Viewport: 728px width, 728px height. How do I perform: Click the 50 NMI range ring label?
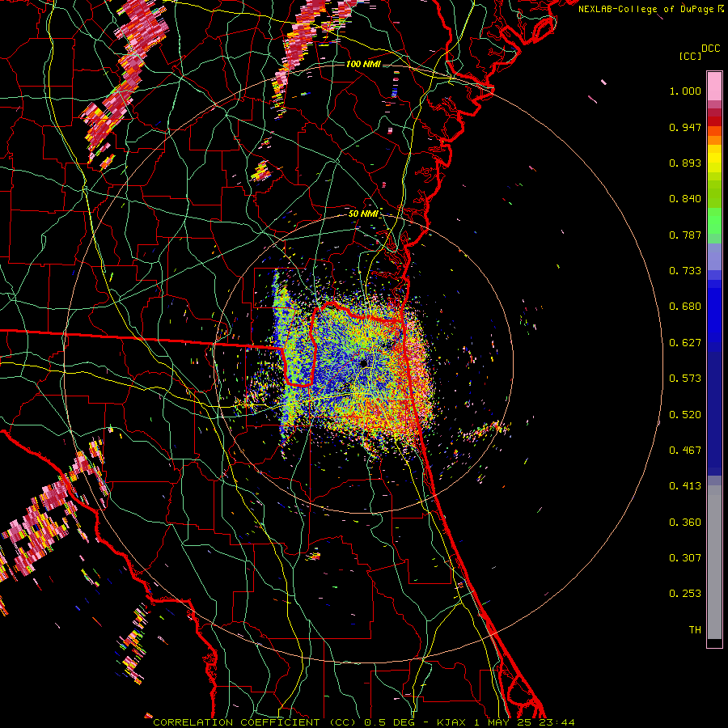(x=363, y=214)
